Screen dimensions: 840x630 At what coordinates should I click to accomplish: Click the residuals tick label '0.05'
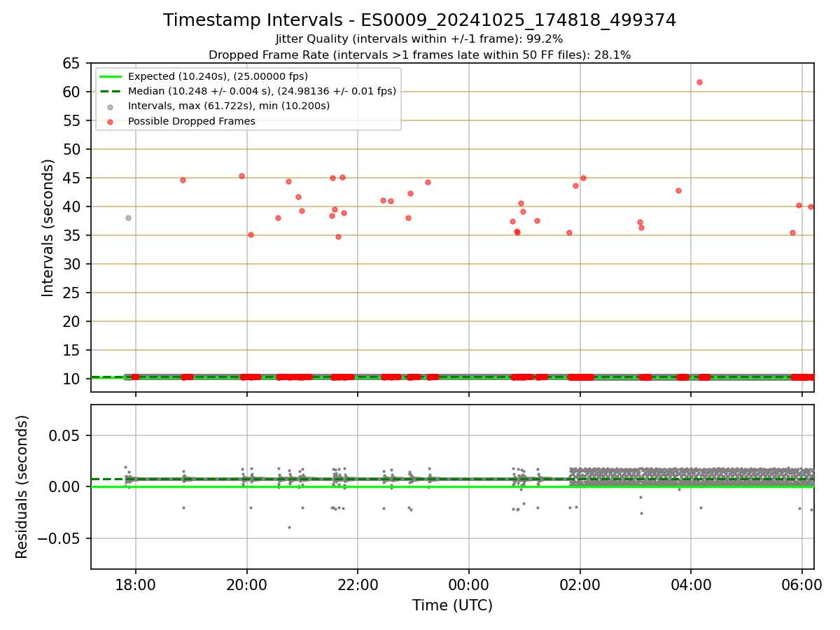coord(65,435)
